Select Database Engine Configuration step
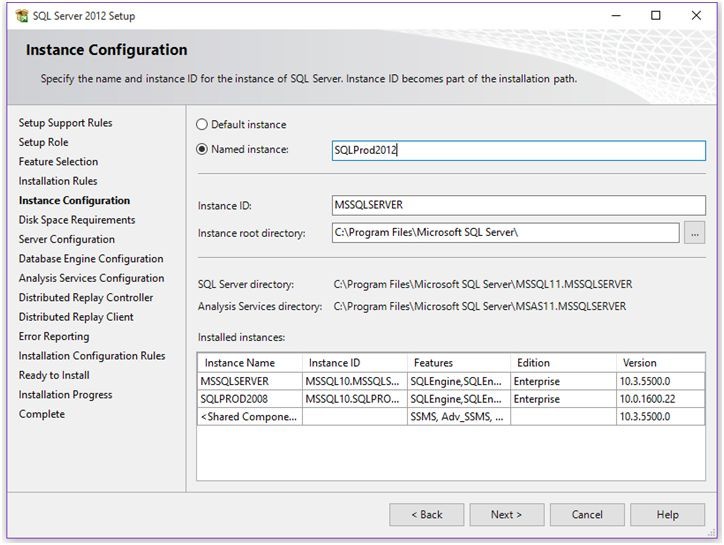724x545 pixels. tap(91, 259)
